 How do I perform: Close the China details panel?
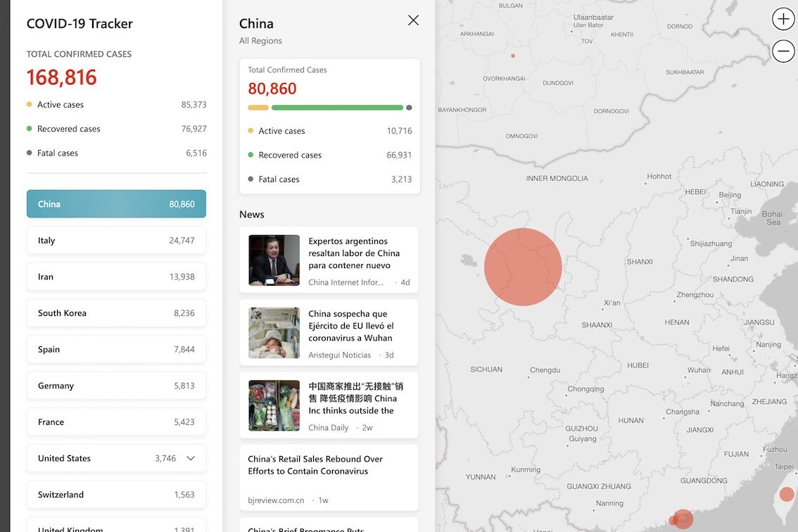point(413,20)
